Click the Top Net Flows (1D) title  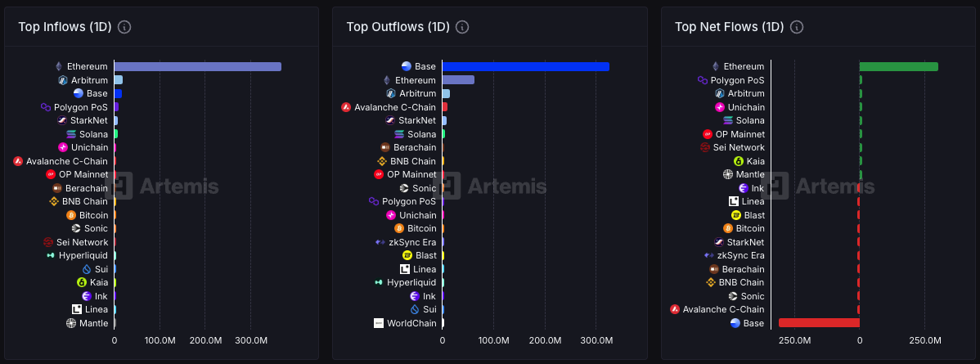(x=730, y=27)
